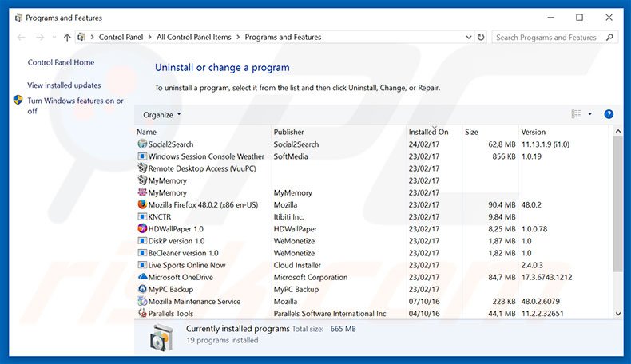The image size is (631, 364).
Task: Click the change view layout icon
Action: pos(576,114)
